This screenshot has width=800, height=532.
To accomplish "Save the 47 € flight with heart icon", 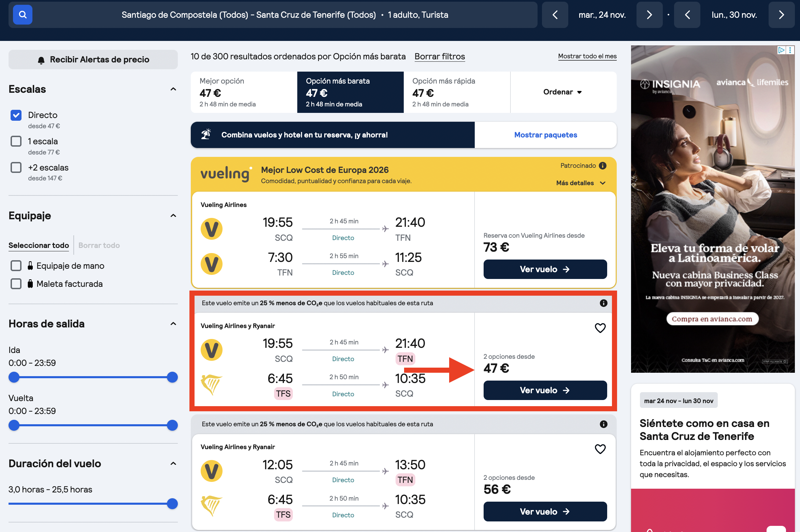I will coord(600,328).
